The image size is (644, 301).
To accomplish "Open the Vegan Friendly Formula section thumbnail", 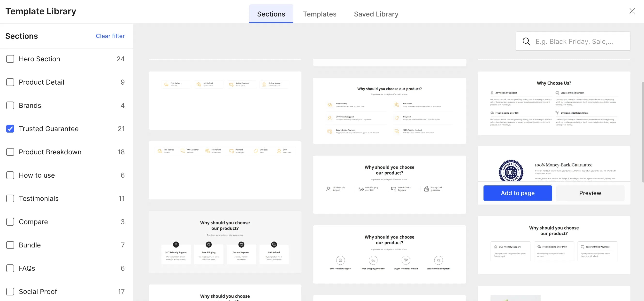I will tap(389, 254).
